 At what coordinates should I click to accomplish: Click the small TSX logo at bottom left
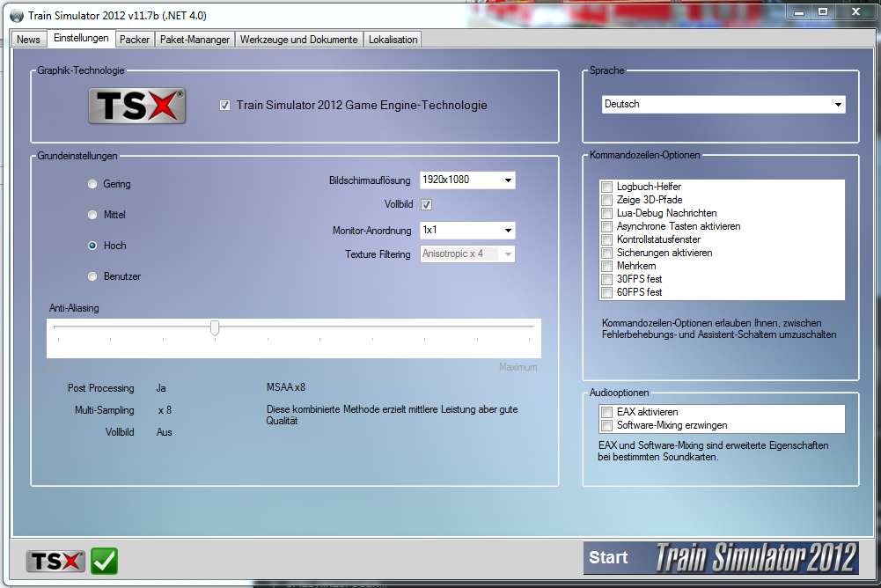(x=55, y=561)
